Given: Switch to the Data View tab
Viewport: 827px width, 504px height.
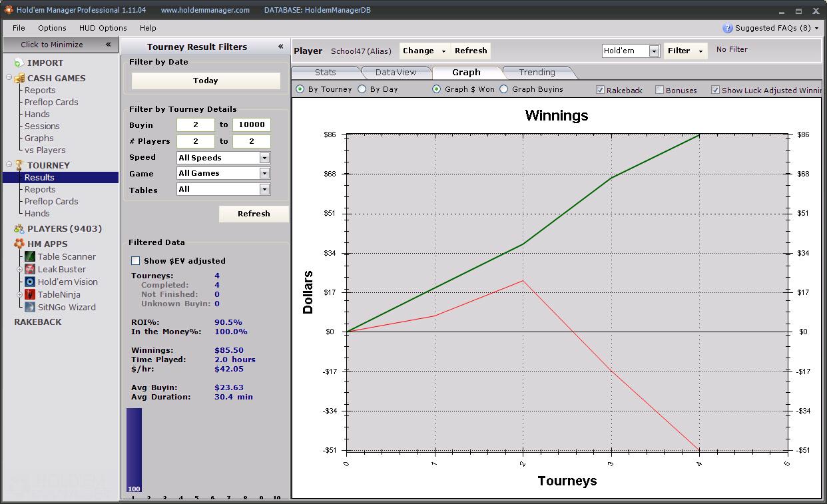Looking at the screenshot, I should (x=396, y=72).
